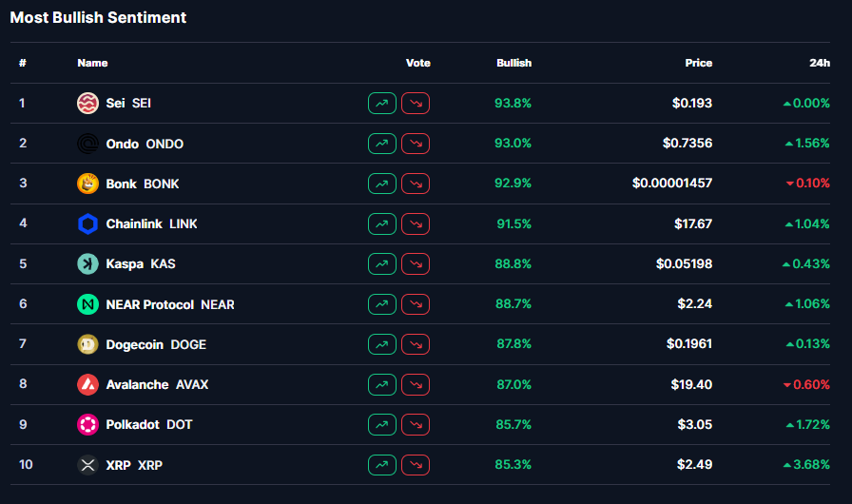
Task: Vote bearish on Dogecoin
Action: [416, 344]
